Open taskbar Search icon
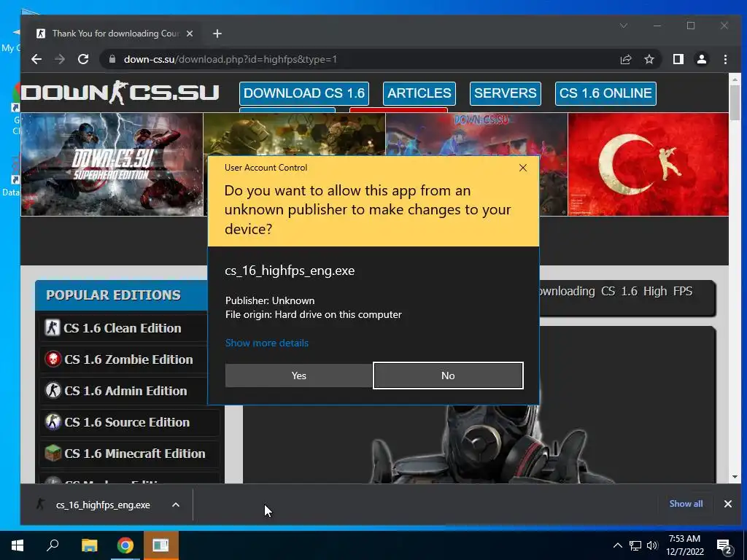This screenshot has width=747, height=560. coord(53,545)
